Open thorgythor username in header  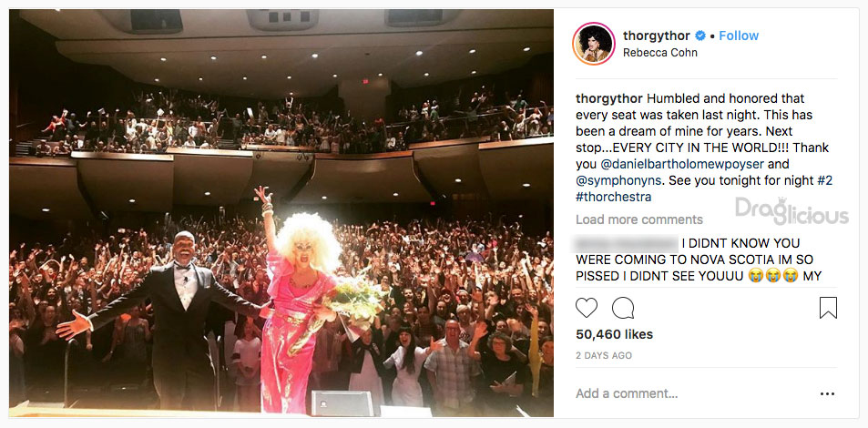point(656,36)
